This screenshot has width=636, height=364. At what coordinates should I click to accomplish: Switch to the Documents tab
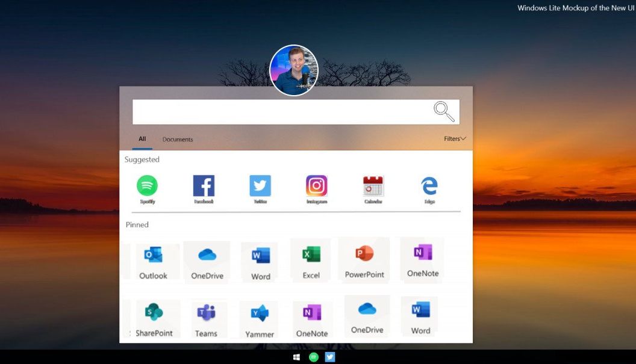click(x=178, y=139)
